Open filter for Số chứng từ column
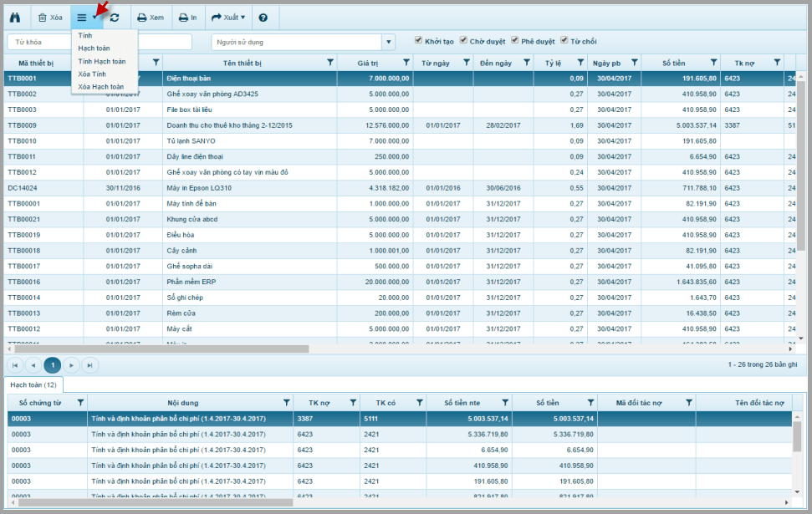The image size is (812, 514). click(x=80, y=403)
